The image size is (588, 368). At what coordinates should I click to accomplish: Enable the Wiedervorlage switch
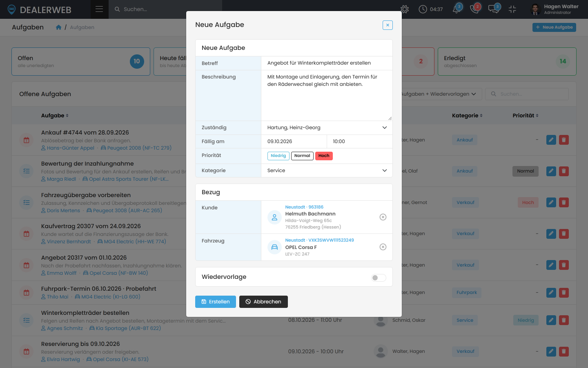click(379, 278)
